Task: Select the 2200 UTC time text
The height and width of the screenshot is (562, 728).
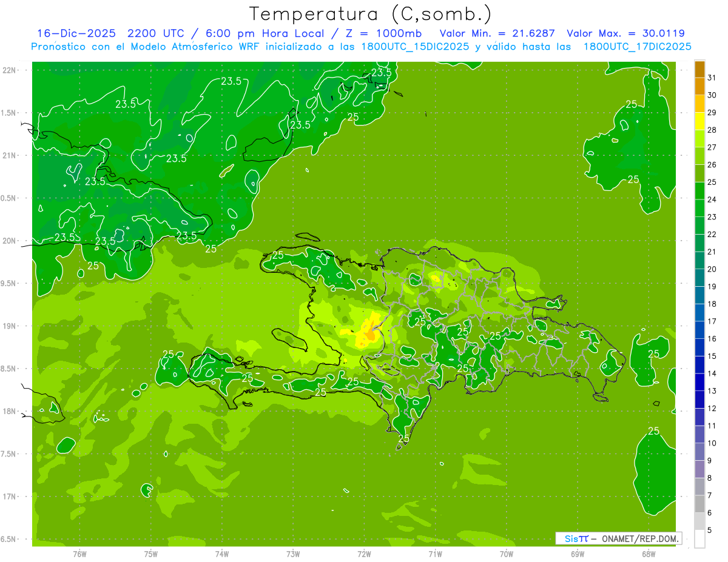Action: (x=155, y=33)
